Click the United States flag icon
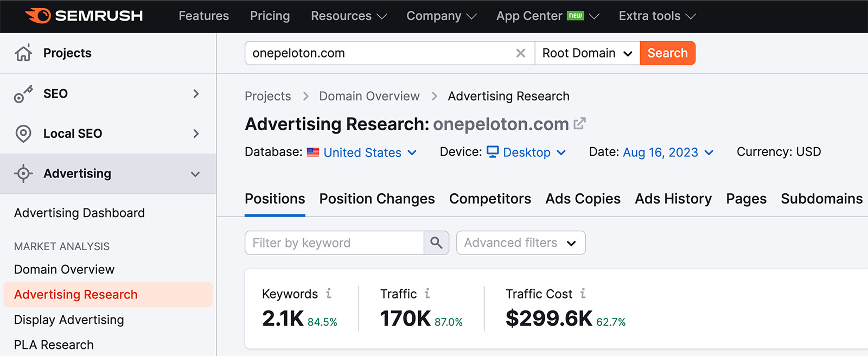868x356 pixels. pyautogui.click(x=313, y=152)
